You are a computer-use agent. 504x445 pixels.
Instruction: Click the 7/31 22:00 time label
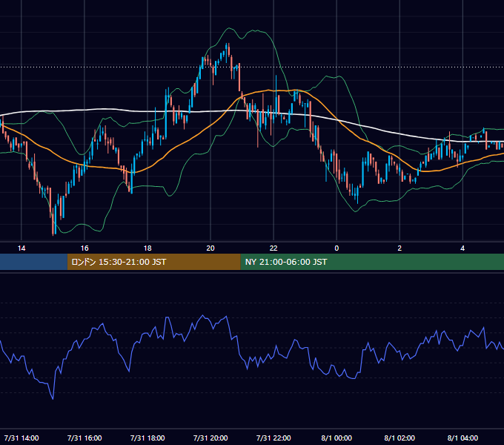pyautogui.click(x=273, y=438)
